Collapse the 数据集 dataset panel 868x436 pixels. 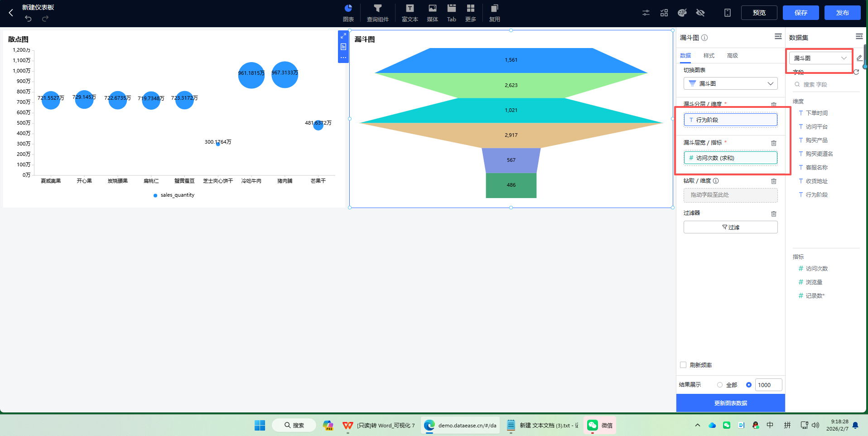859,36
